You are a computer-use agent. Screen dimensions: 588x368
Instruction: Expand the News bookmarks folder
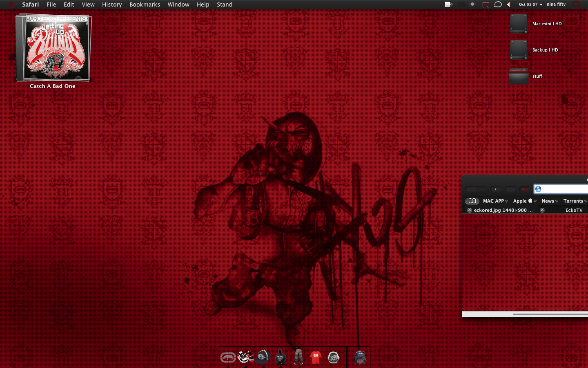click(550, 201)
